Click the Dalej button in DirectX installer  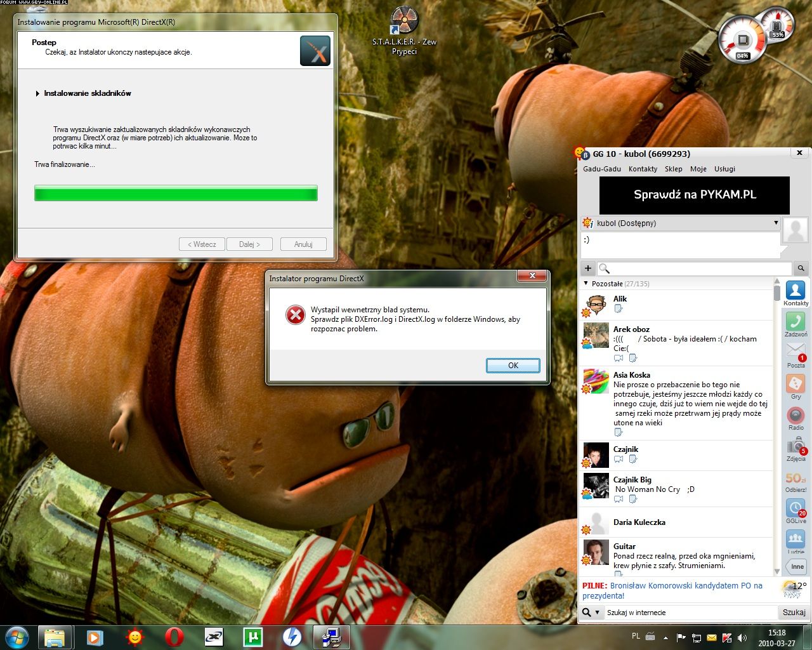pyautogui.click(x=249, y=244)
